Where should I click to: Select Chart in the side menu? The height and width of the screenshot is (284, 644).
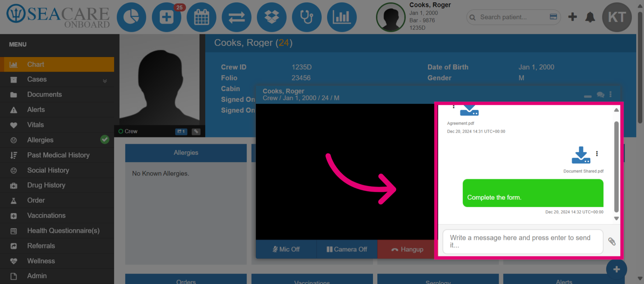click(x=57, y=64)
